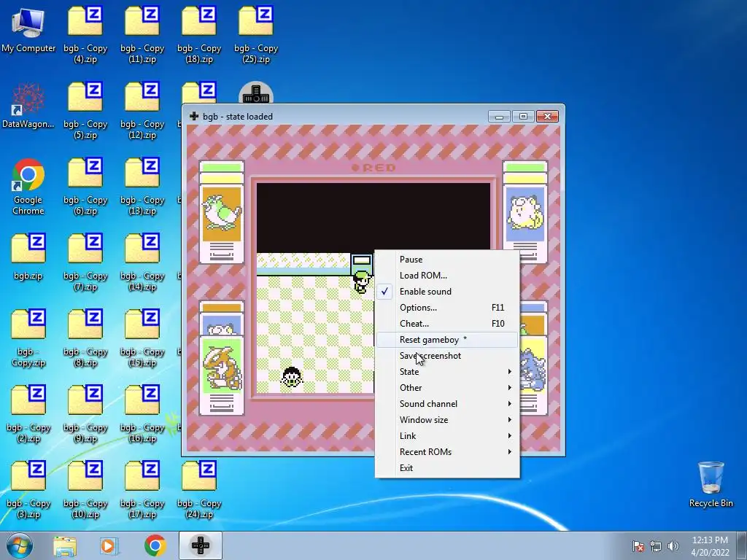The image size is (747, 560).
Task: Close the bgb emulator window
Action: 547,117
